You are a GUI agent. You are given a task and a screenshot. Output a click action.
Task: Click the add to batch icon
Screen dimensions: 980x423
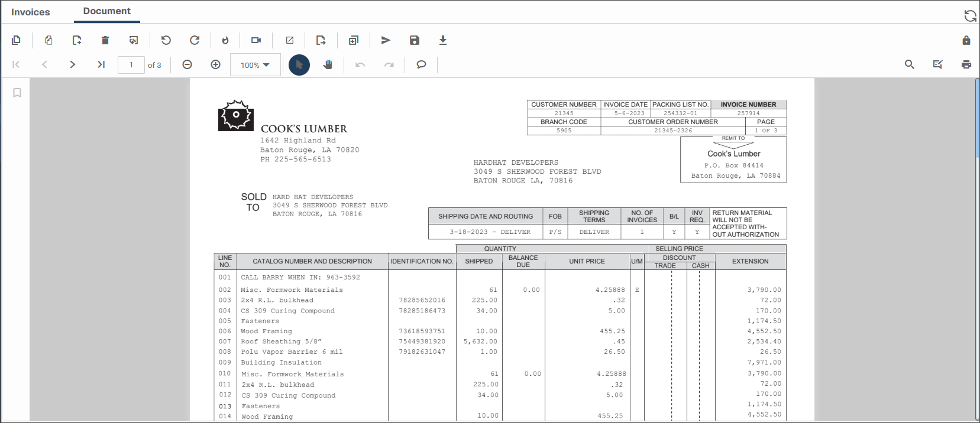tap(353, 40)
